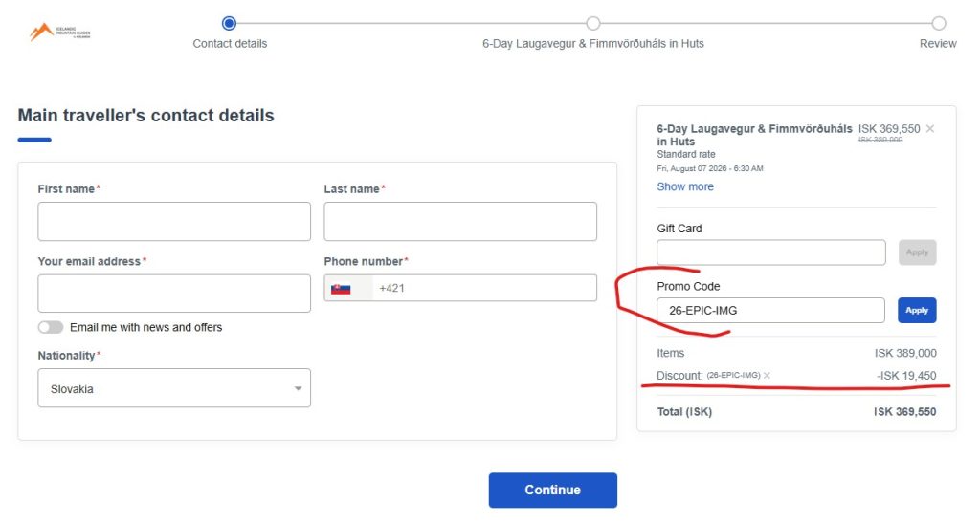Open the Slovakia flag country selector
The width and height of the screenshot is (980, 525).
tap(348, 289)
